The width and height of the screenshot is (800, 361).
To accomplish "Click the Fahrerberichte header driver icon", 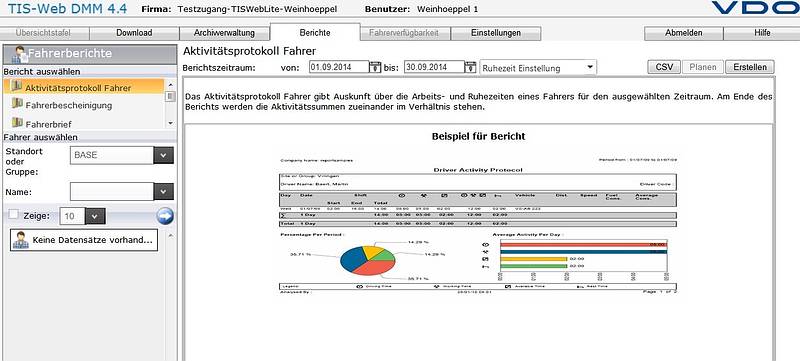I will (x=20, y=54).
